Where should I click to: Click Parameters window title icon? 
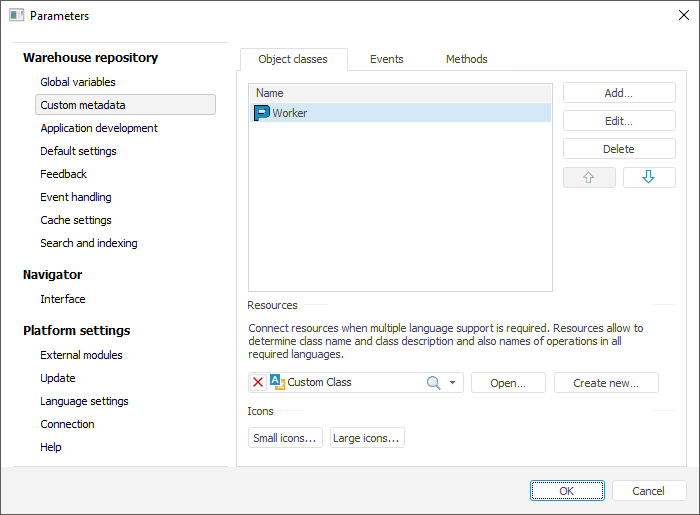pos(16,15)
